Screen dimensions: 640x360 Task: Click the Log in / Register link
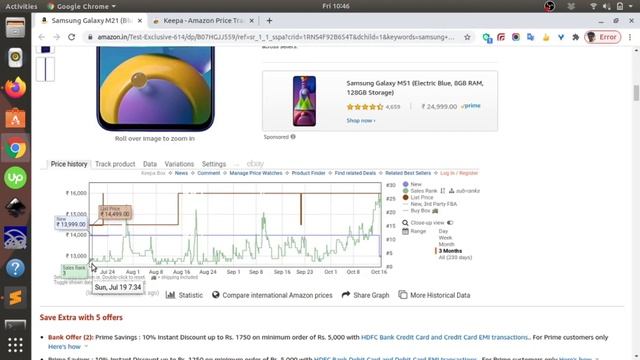(x=459, y=173)
